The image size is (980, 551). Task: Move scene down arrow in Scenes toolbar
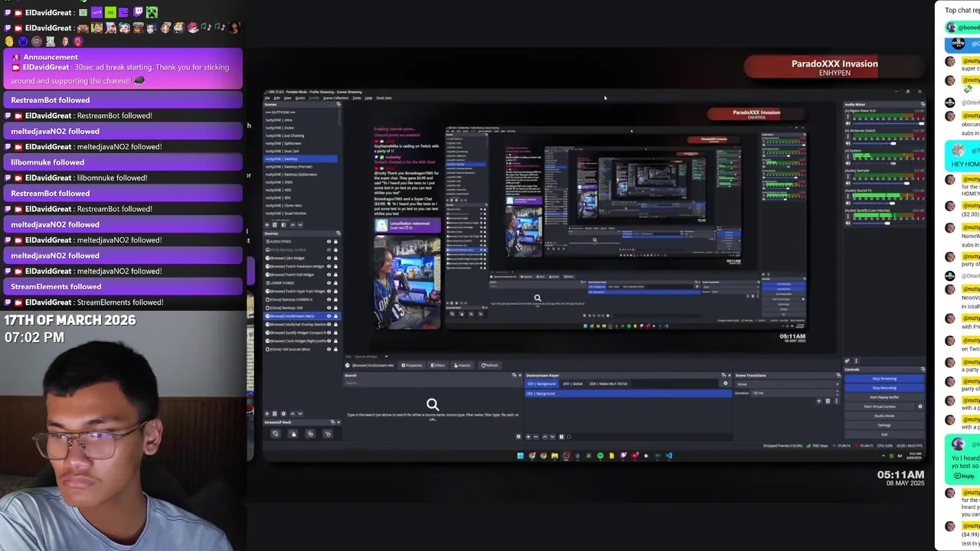pos(300,225)
